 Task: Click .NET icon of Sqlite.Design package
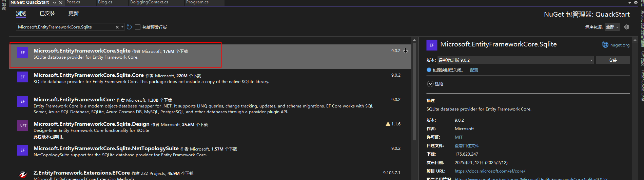pos(23,126)
